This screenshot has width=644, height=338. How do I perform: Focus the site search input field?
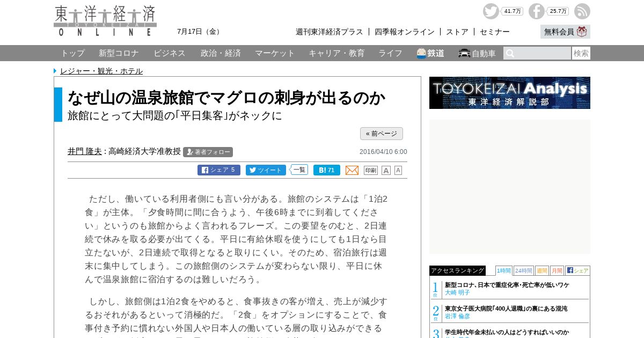pyautogui.click(x=537, y=53)
